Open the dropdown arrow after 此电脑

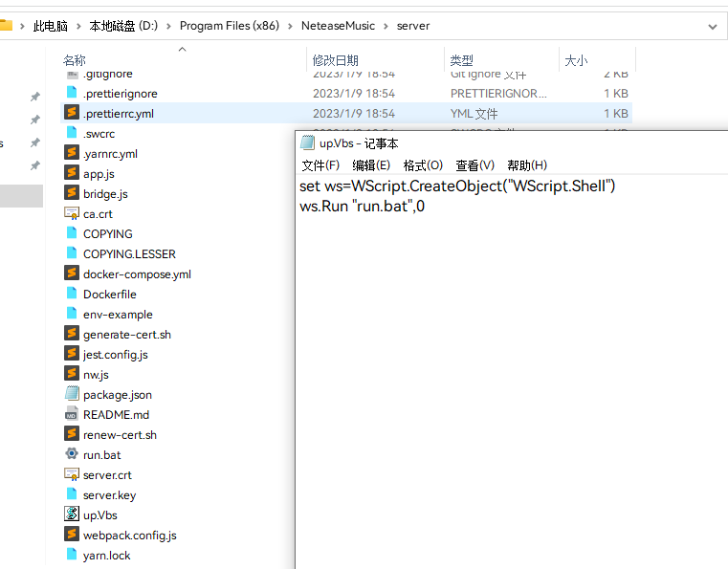click(x=78, y=26)
